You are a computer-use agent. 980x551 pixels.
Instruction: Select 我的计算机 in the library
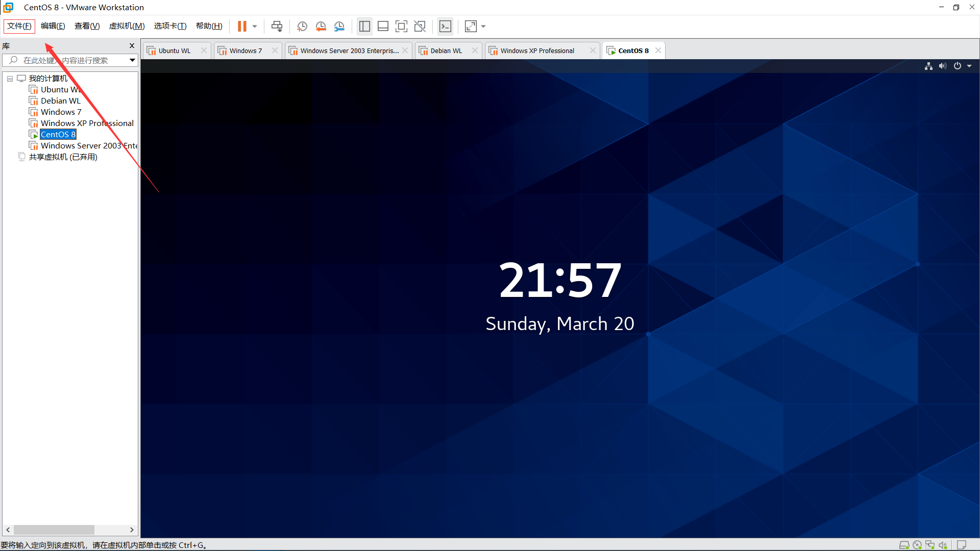[48, 78]
